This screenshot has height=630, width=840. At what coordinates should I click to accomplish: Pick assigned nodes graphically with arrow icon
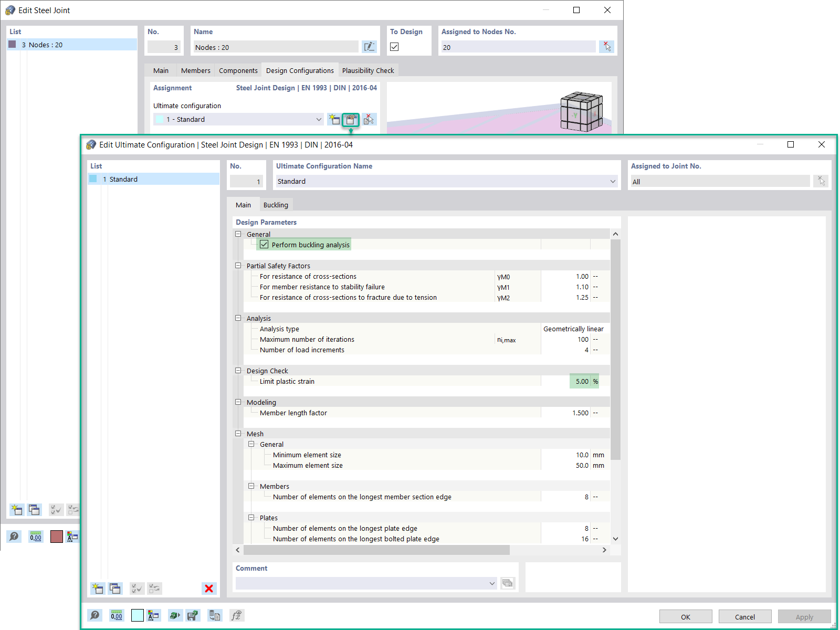[x=607, y=47]
